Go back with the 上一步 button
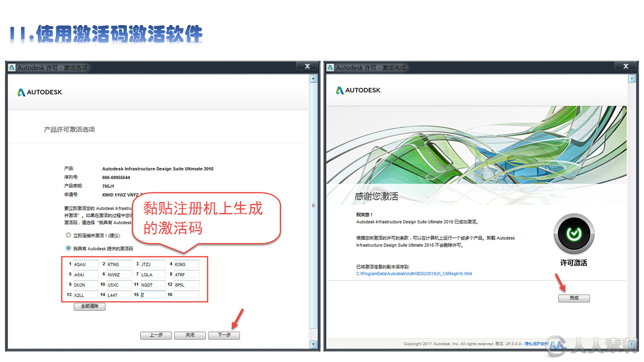The width and height of the screenshot is (644, 362). pos(156,335)
